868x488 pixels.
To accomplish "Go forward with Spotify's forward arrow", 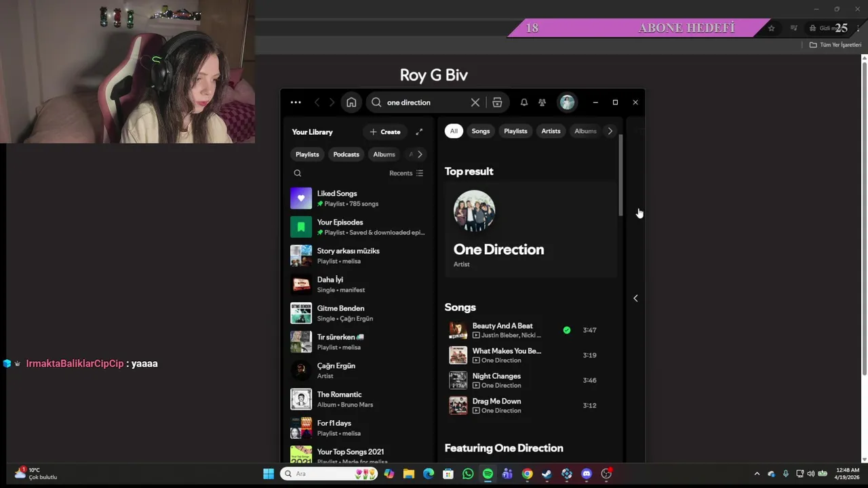I will [x=332, y=102].
